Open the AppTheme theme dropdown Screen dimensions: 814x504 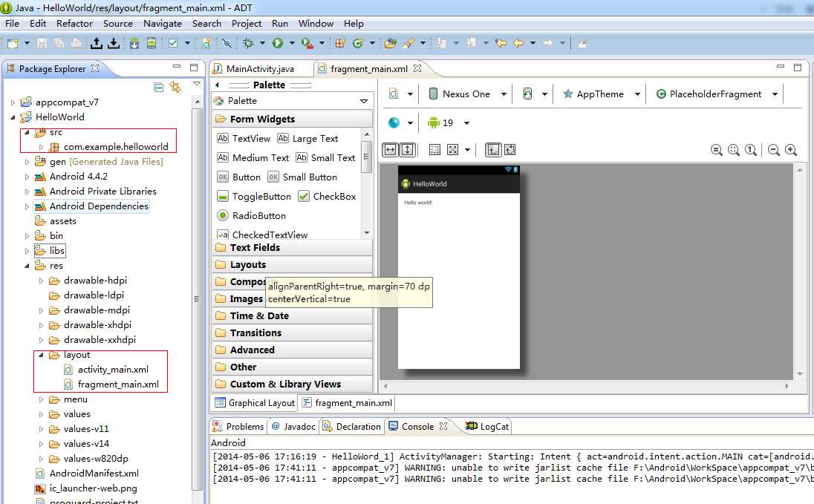637,94
